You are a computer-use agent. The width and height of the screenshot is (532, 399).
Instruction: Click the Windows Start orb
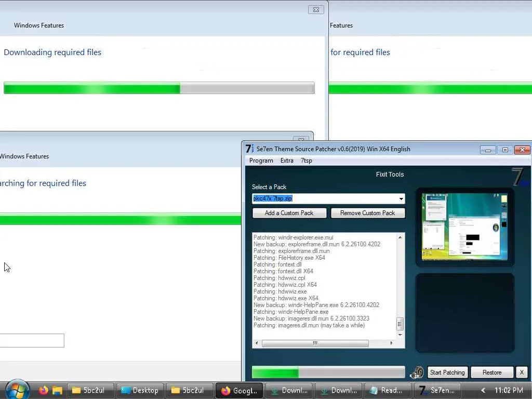18,390
